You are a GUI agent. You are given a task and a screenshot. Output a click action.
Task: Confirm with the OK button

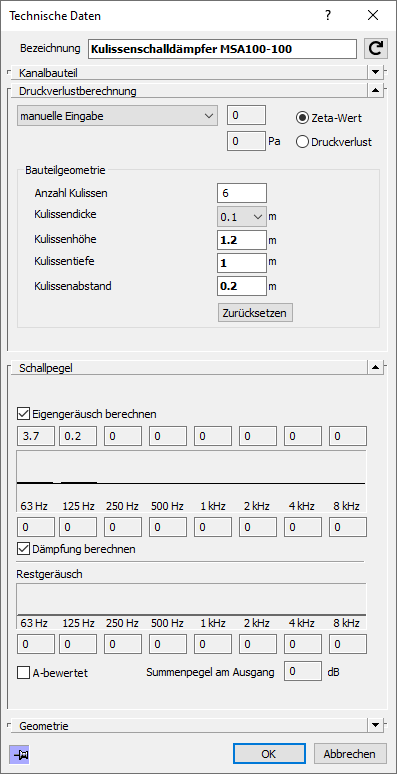(x=269, y=754)
